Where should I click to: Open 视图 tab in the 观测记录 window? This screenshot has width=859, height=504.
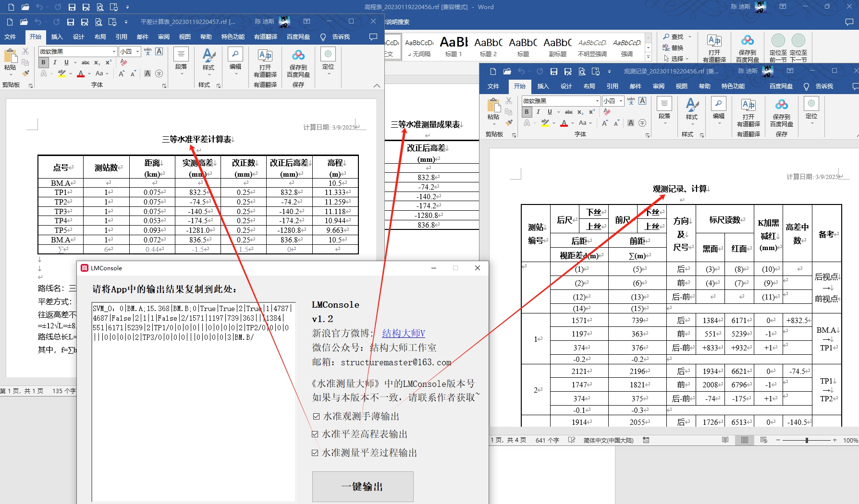click(681, 86)
